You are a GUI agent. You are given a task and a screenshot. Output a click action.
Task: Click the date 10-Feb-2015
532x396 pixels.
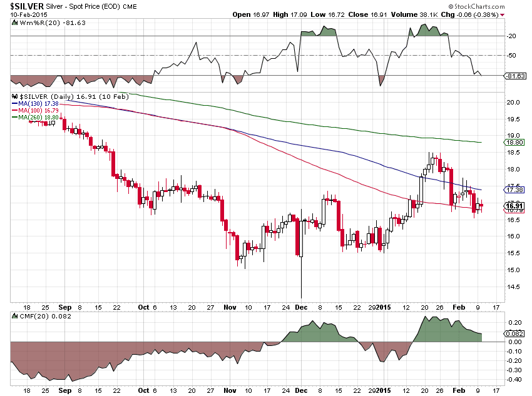[29, 15]
